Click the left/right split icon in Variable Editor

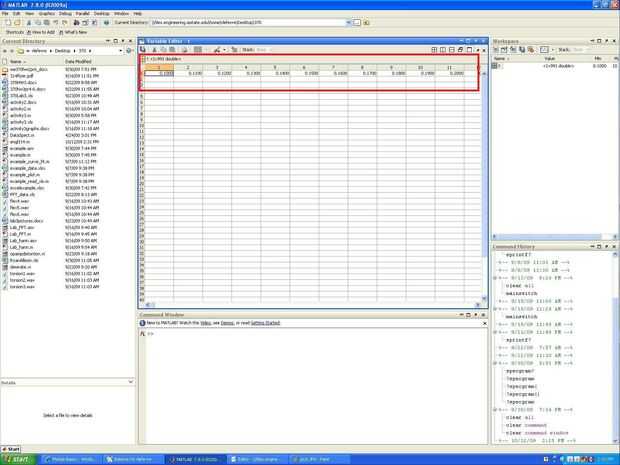point(443,49)
